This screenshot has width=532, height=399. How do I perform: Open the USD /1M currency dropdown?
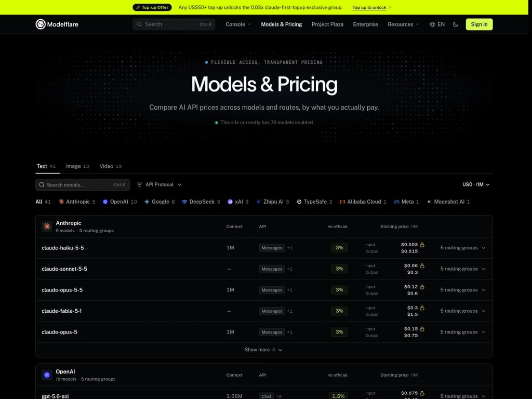pos(476,184)
